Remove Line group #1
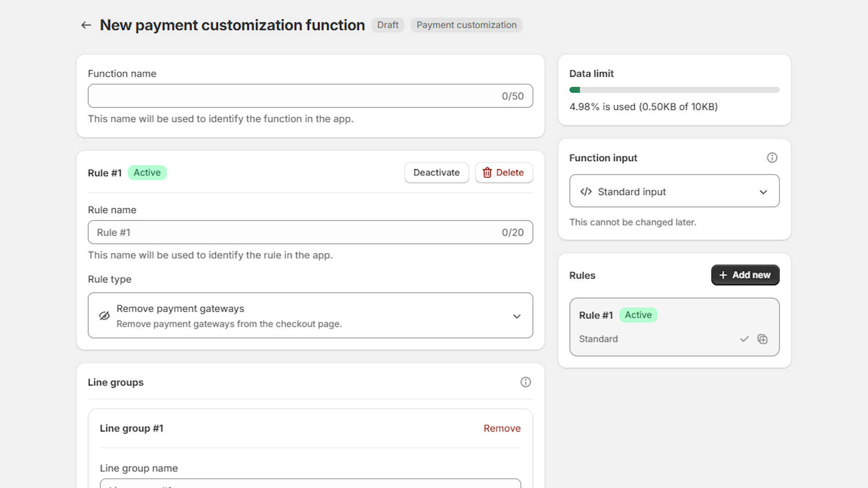Screen dimensions: 868x488 tap(501, 428)
